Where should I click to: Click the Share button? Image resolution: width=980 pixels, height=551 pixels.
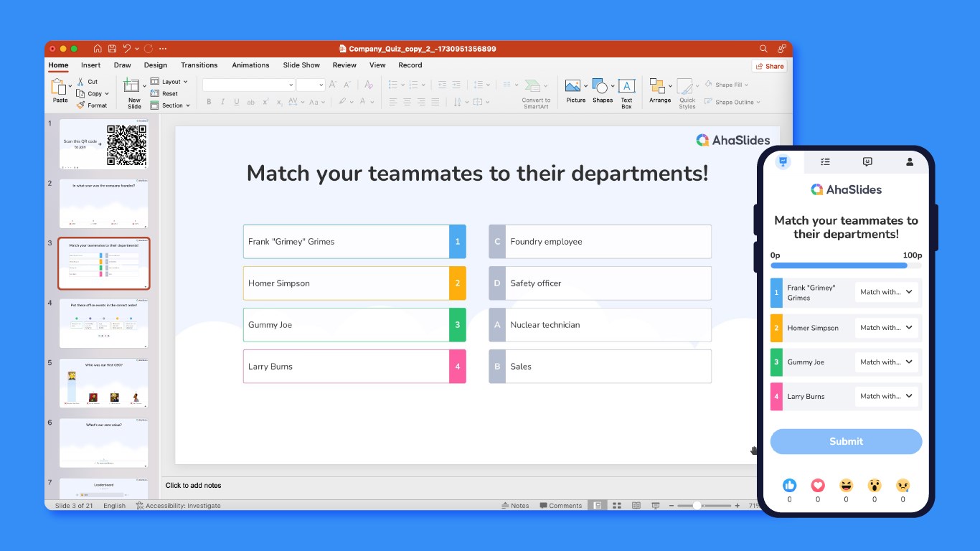coord(770,66)
